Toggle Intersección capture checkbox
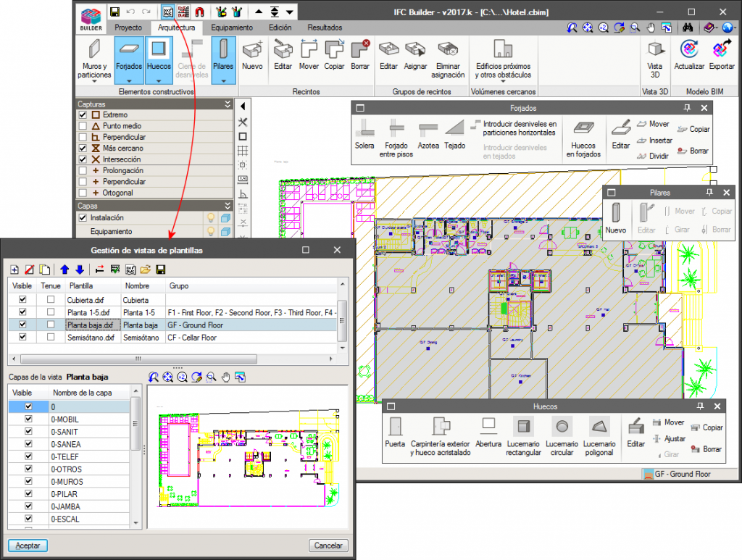742x560 pixels. tap(83, 159)
